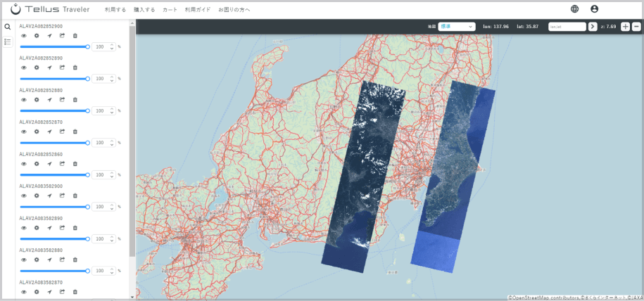
Task: Go to the カート link
Action: [170, 10]
